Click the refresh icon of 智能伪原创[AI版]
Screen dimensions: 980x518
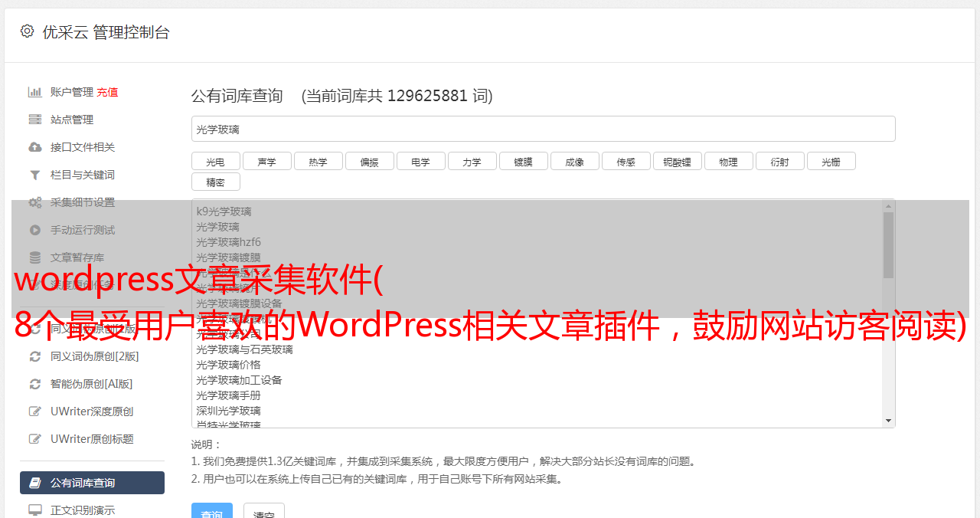pyautogui.click(x=35, y=384)
